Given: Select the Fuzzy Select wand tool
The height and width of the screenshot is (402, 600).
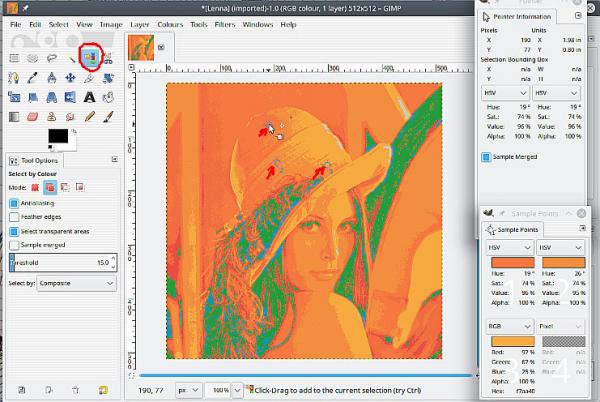Looking at the screenshot, I should (x=71, y=58).
